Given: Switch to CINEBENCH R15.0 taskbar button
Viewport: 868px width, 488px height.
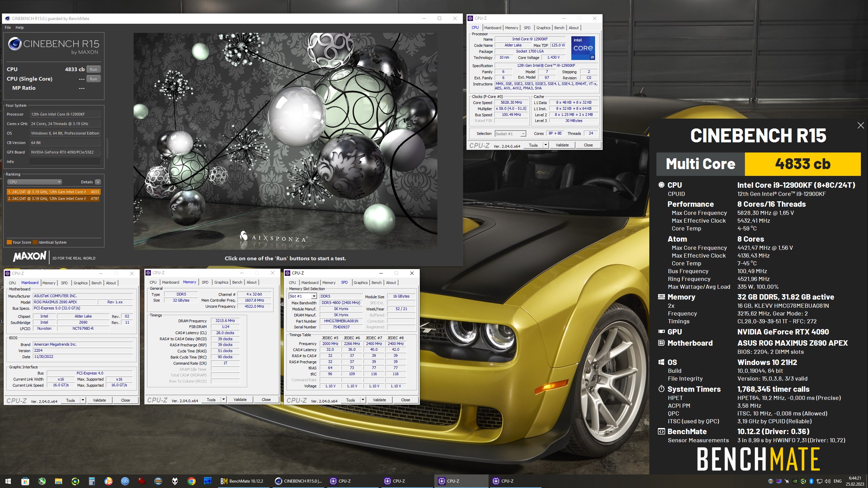Looking at the screenshot, I should [x=299, y=481].
